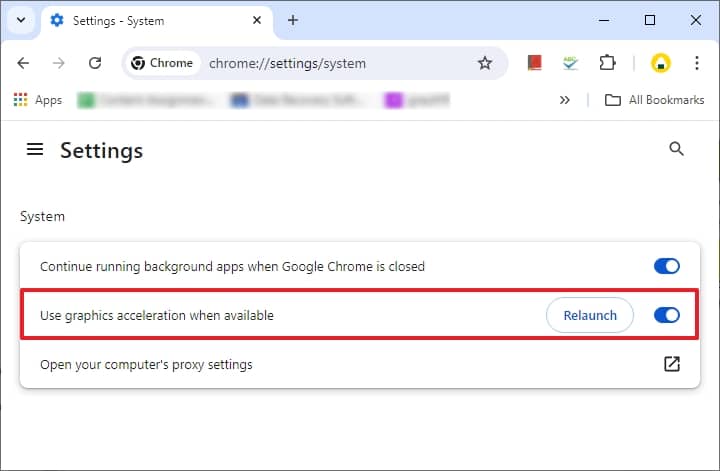Viewport: 720px width, 471px height.
Task: Open the Apps shortcut in bookmarks bar
Action: click(38, 100)
